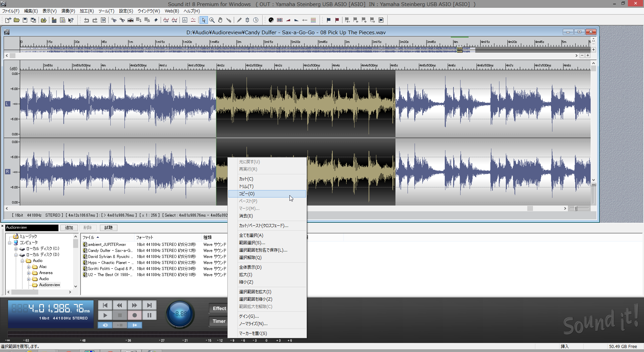This screenshot has width=644, height=352.
Task: Click the blue marker flag icon
Action: point(329,20)
